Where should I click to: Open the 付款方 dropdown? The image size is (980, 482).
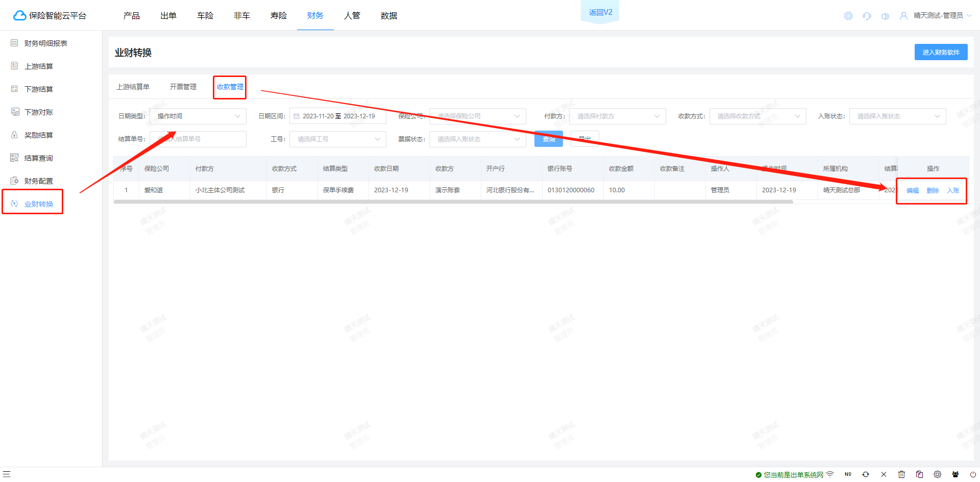617,116
